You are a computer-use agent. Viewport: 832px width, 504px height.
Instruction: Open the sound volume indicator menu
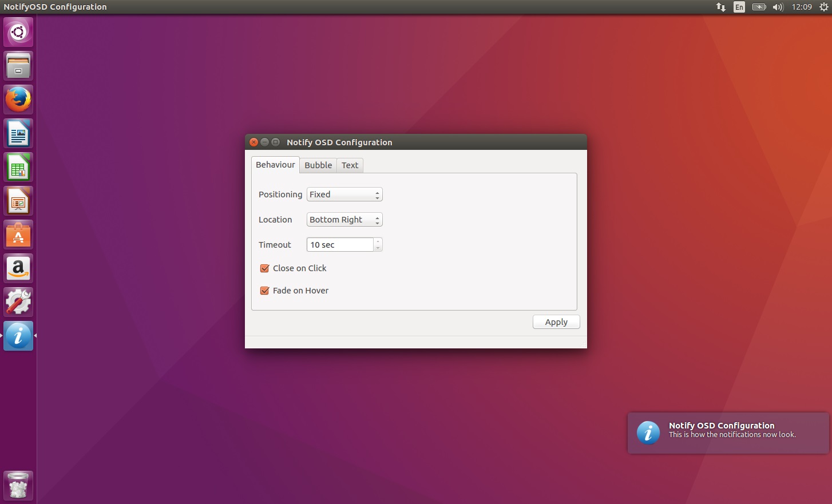point(778,7)
